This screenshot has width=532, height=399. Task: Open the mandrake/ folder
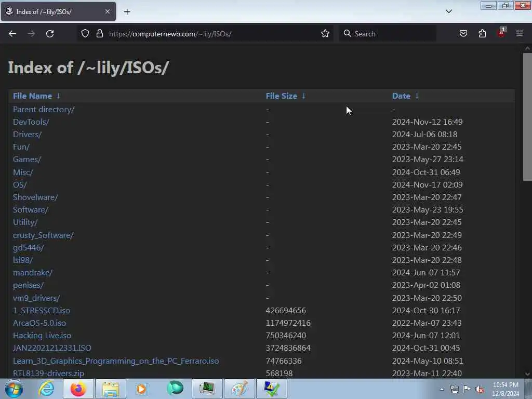pos(33,273)
